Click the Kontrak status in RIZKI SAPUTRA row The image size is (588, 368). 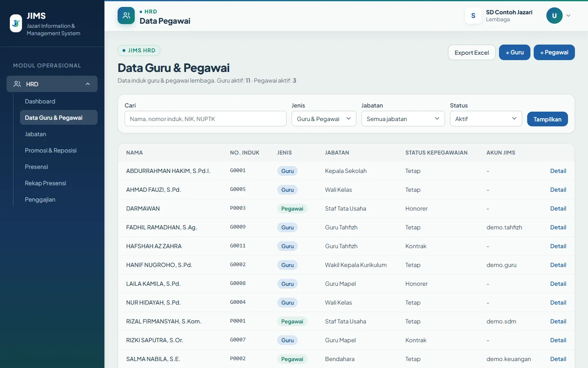pyautogui.click(x=416, y=340)
